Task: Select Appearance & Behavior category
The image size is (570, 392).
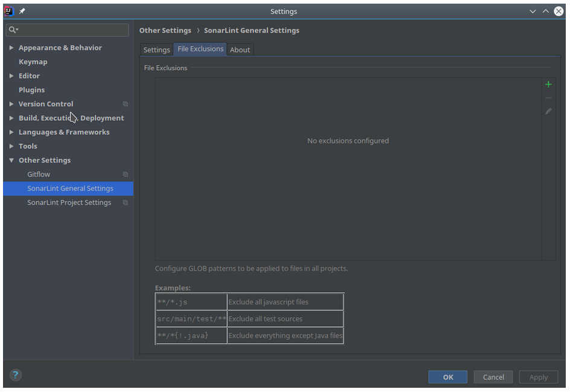Action: (x=60, y=48)
